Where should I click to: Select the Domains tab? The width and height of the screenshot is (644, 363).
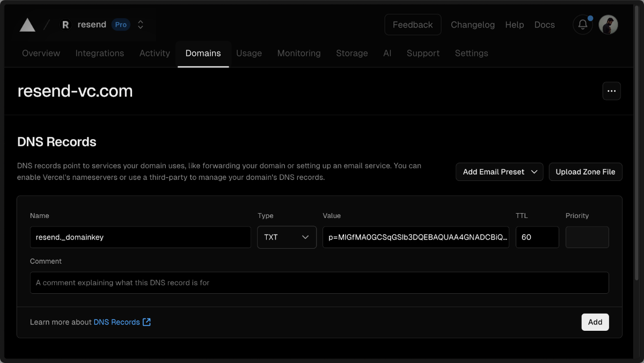(x=203, y=53)
